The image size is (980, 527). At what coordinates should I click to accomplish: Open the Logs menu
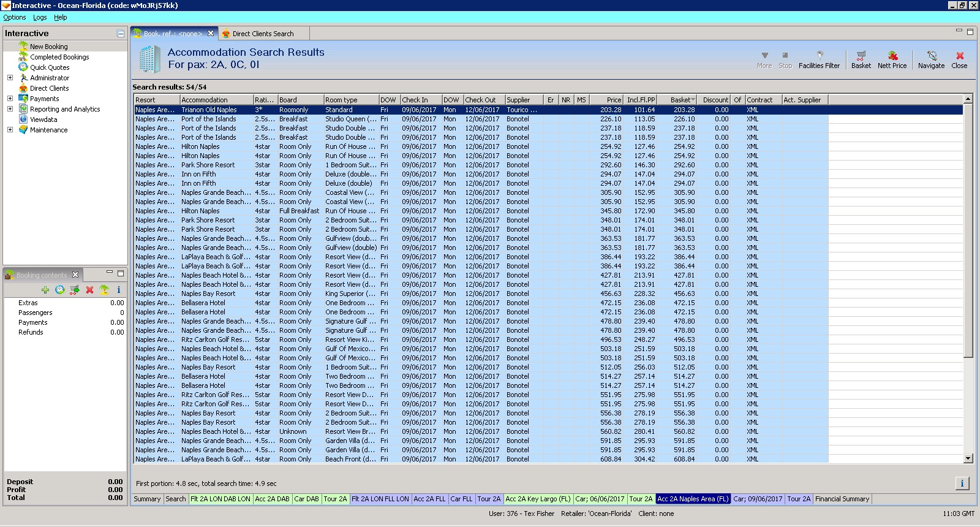click(x=40, y=17)
